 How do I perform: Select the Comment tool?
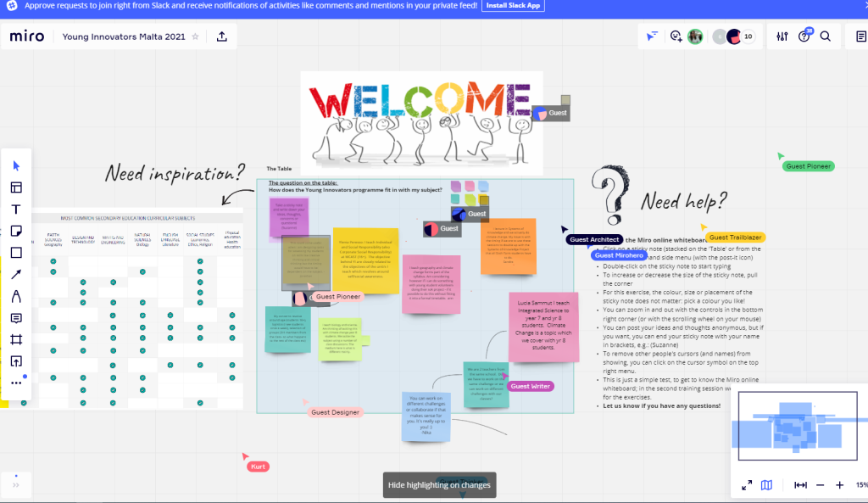16,318
